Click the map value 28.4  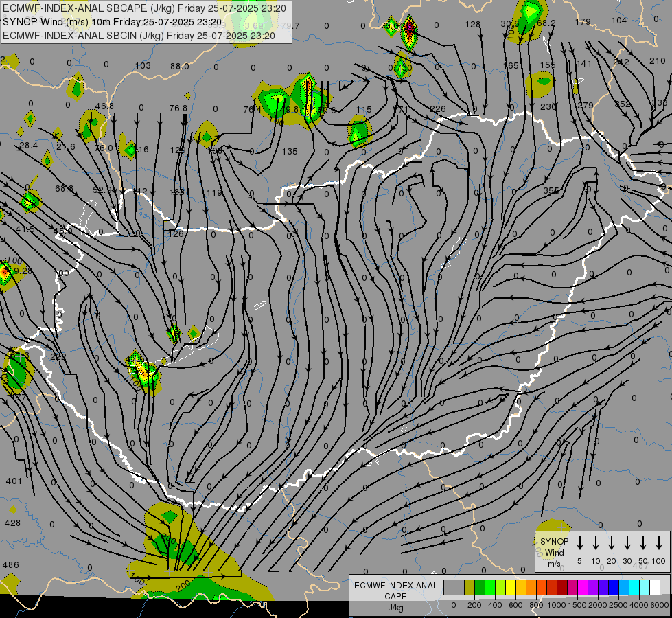pos(28,146)
